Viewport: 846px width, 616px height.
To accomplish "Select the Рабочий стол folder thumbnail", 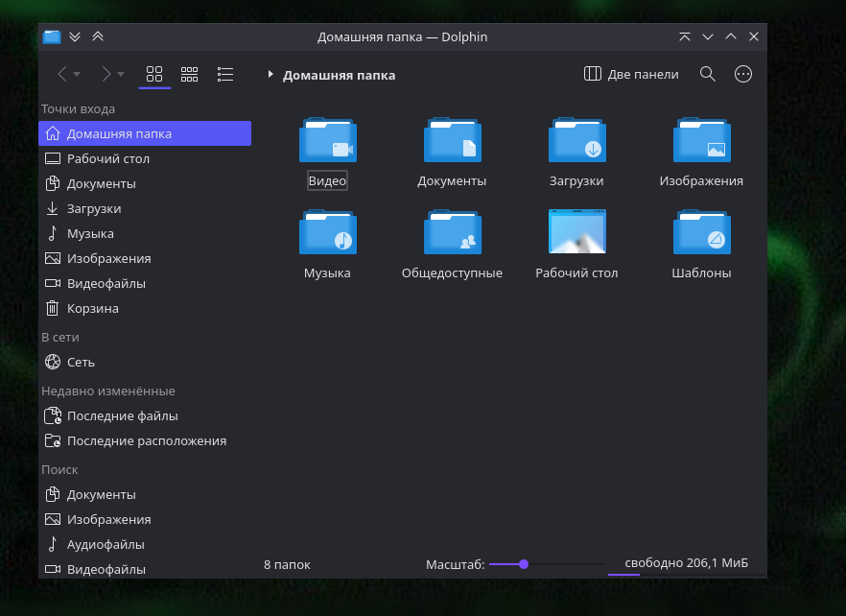I will pos(576,231).
